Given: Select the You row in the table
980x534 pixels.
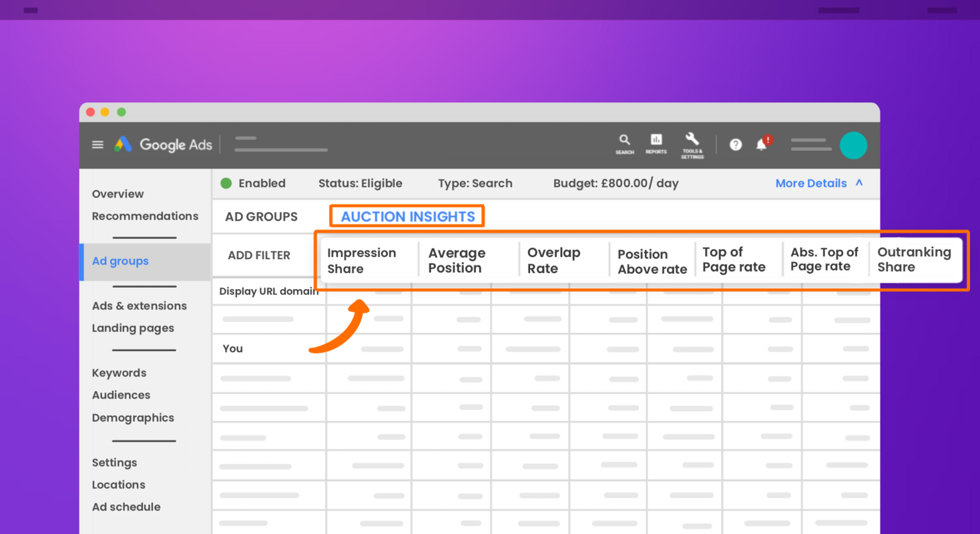Looking at the screenshot, I should (232, 348).
